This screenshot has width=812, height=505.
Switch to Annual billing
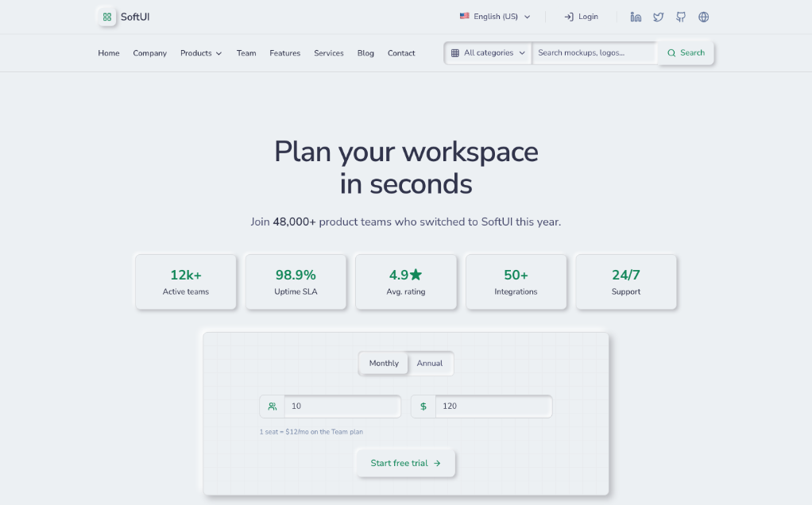[430, 363]
